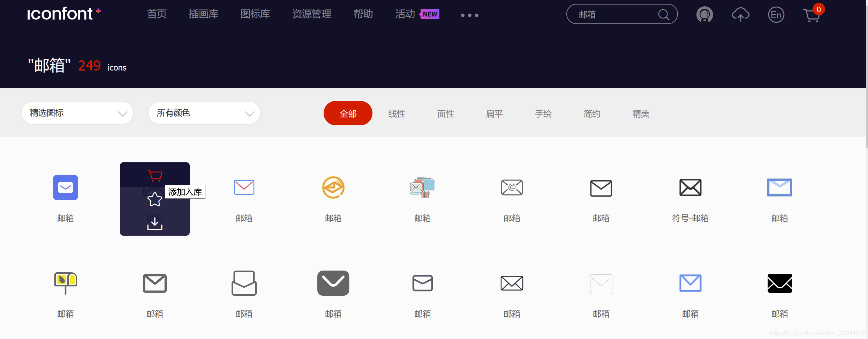Click the iconfont logo
Image resolution: width=868 pixels, height=339 pixels.
64,14
